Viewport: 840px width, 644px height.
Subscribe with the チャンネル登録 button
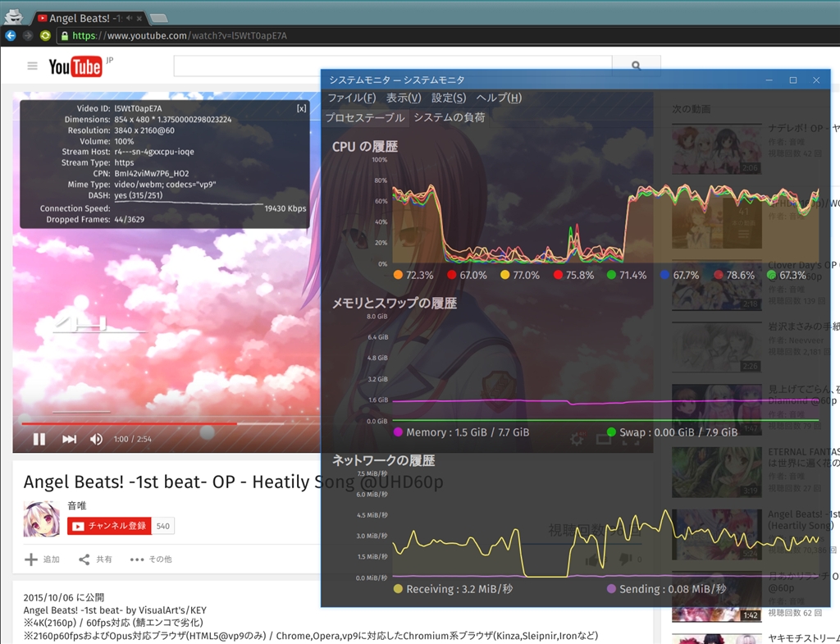pos(109,526)
